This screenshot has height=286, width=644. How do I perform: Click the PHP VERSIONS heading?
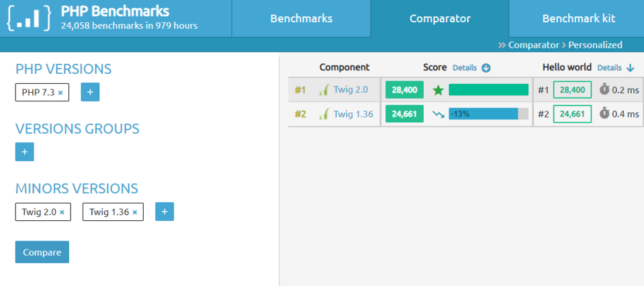point(63,69)
